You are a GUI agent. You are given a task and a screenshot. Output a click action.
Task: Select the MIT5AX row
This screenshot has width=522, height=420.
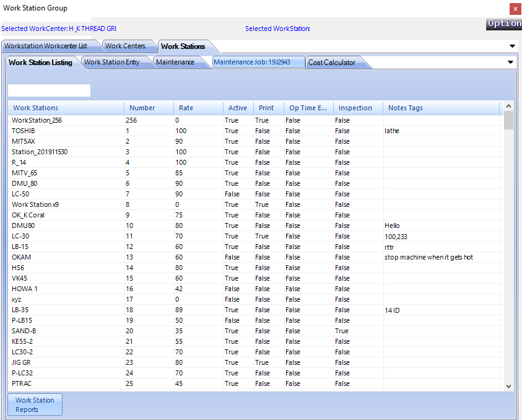click(255, 141)
